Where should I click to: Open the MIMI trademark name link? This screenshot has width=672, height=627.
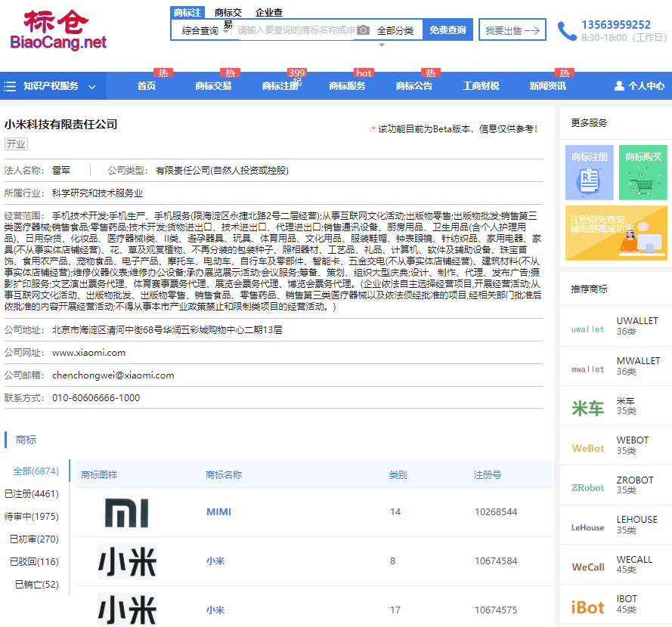[x=218, y=511]
